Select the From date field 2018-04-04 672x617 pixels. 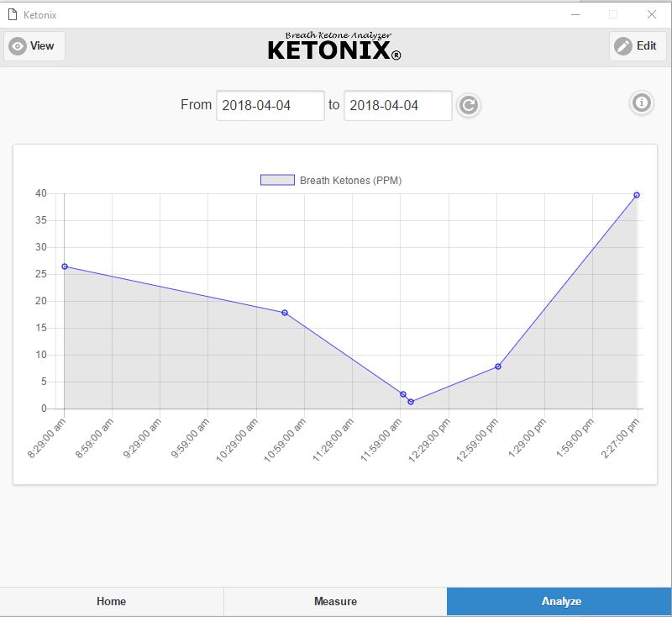click(270, 105)
